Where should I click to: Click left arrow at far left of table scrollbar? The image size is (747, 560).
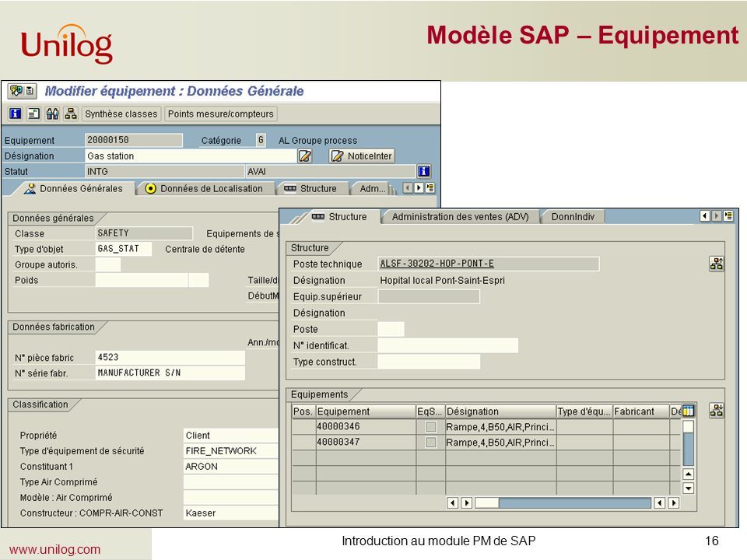pyautogui.click(x=453, y=503)
